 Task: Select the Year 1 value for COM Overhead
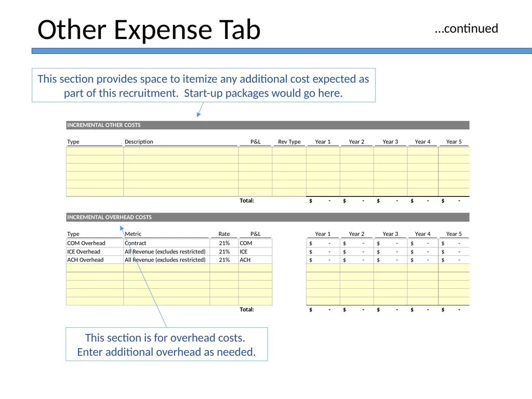click(323, 243)
